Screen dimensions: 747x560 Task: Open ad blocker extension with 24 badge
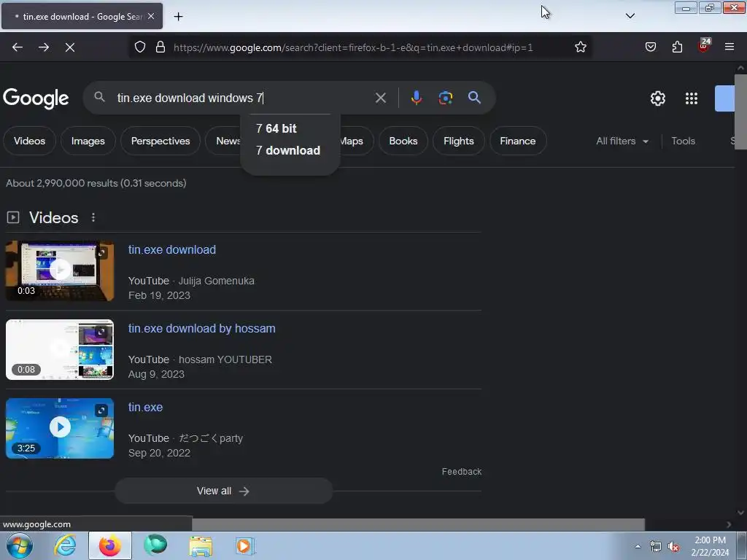click(703, 46)
